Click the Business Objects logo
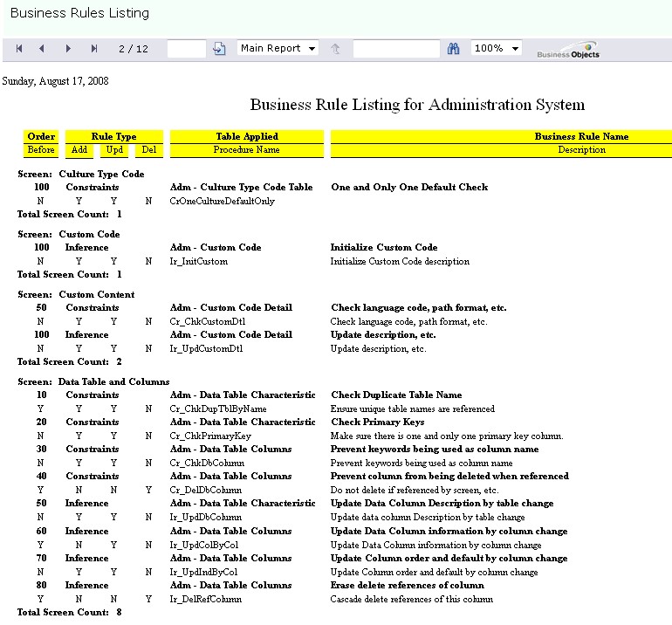Viewport: 672px width, 625px height. 568,50
